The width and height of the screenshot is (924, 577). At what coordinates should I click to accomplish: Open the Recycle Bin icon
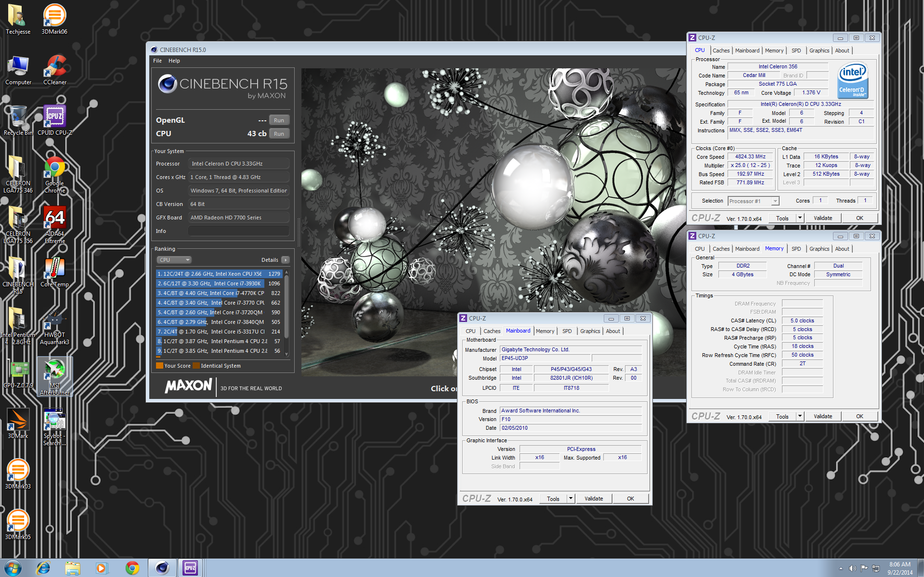pos(18,121)
